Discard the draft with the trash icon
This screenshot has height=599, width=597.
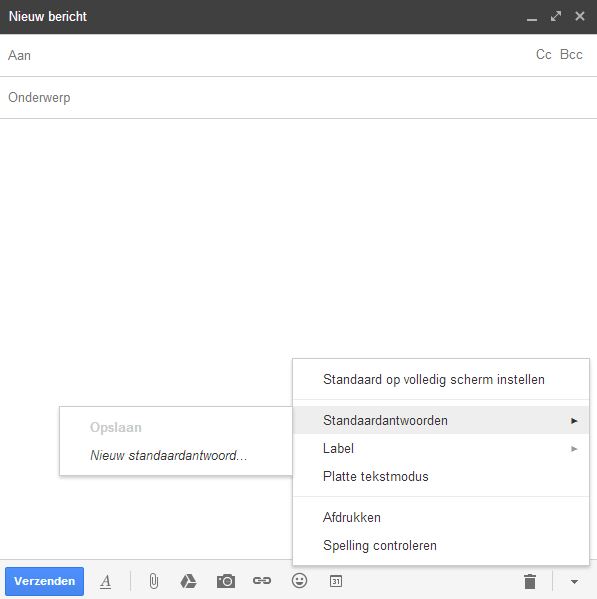tap(530, 581)
